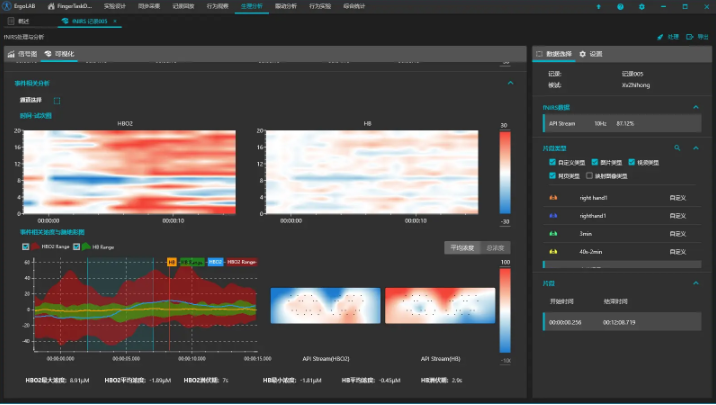Screen dimensions: 716x405
Task: Collapse the fNIRS数据 panel section
Action: click(x=697, y=106)
